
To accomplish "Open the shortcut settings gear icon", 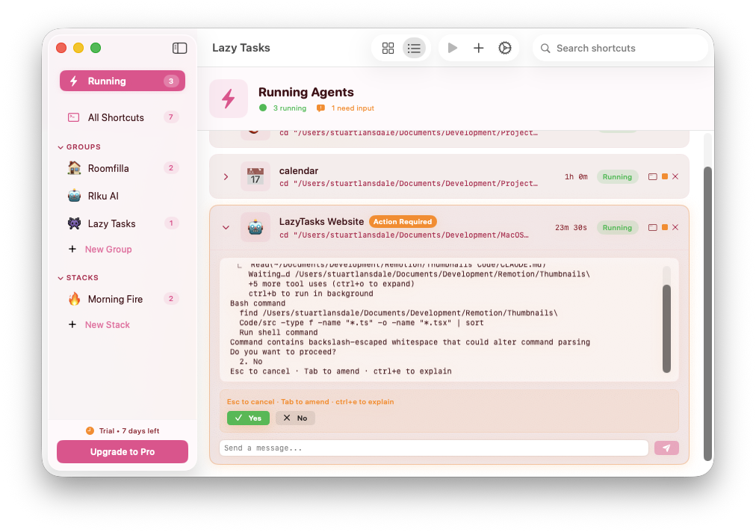I will point(505,48).
